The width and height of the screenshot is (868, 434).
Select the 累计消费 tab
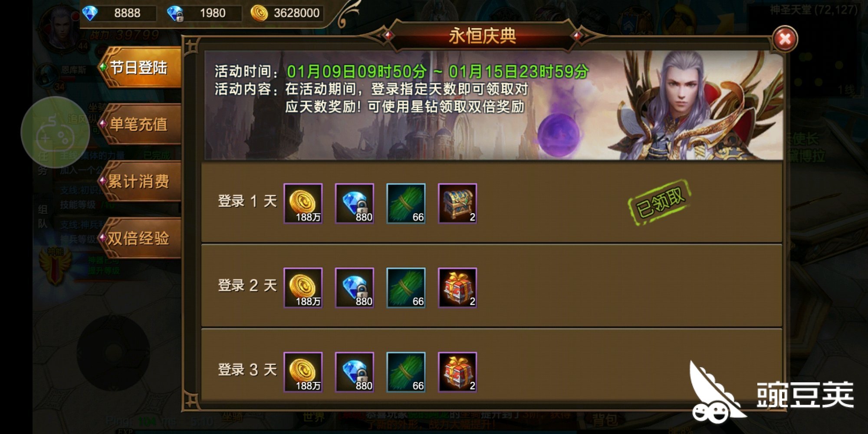click(x=139, y=181)
